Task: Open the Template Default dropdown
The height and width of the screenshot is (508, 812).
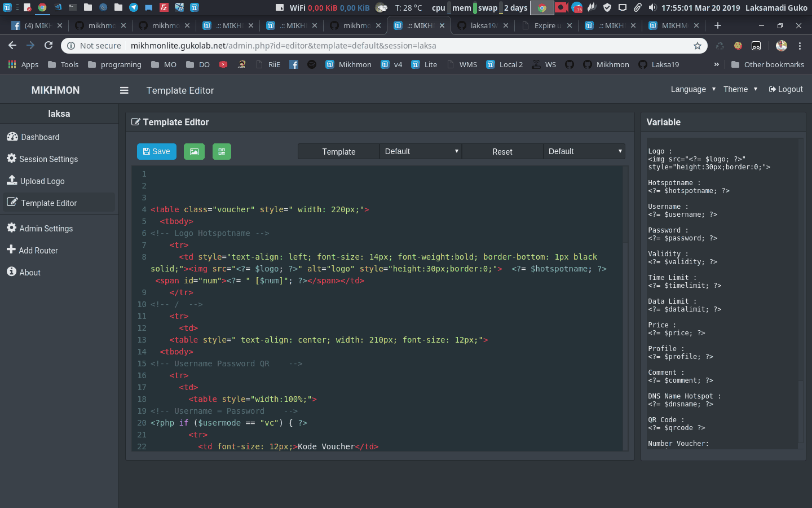Action: coord(420,151)
